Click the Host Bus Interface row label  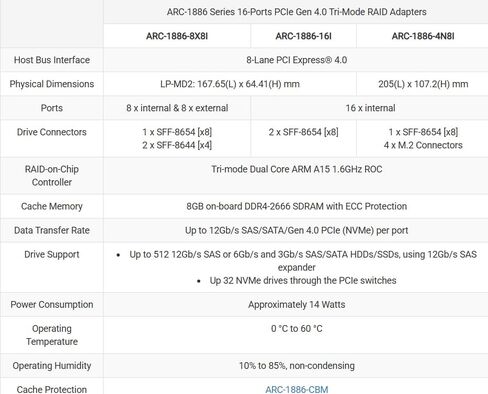[52, 60]
